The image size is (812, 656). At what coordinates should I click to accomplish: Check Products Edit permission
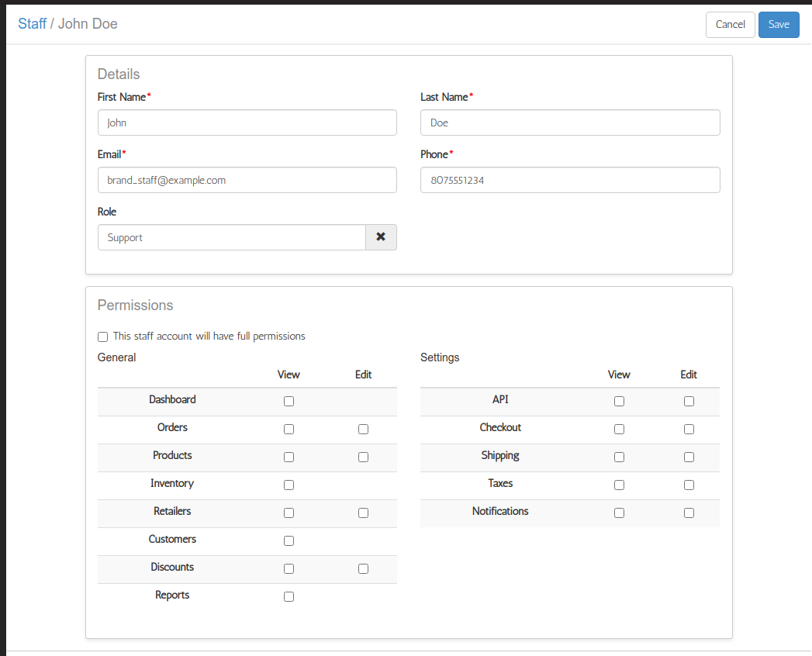pos(364,457)
